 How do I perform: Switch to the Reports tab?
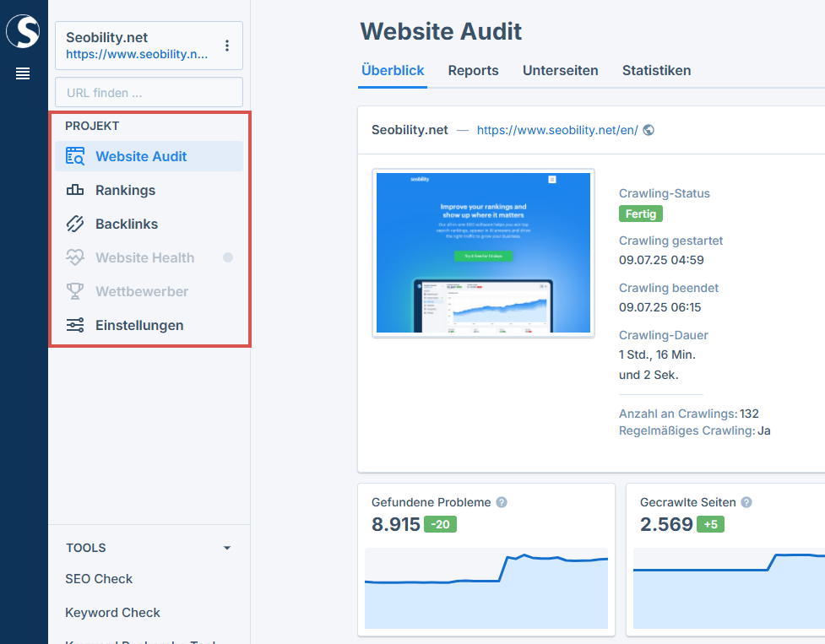pos(473,70)
